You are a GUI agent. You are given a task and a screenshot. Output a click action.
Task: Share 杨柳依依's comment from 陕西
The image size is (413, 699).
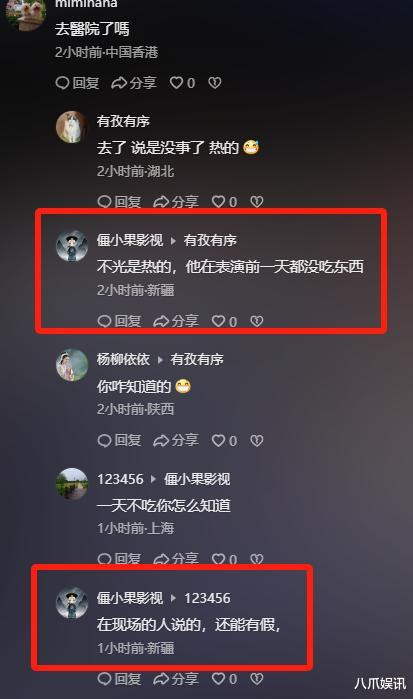176,441
